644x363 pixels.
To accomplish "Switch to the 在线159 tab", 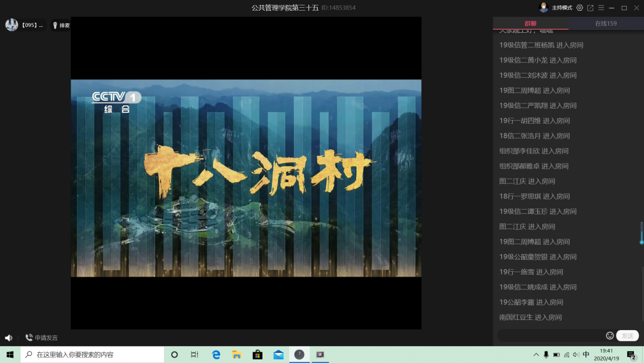I will coord(606,23).
